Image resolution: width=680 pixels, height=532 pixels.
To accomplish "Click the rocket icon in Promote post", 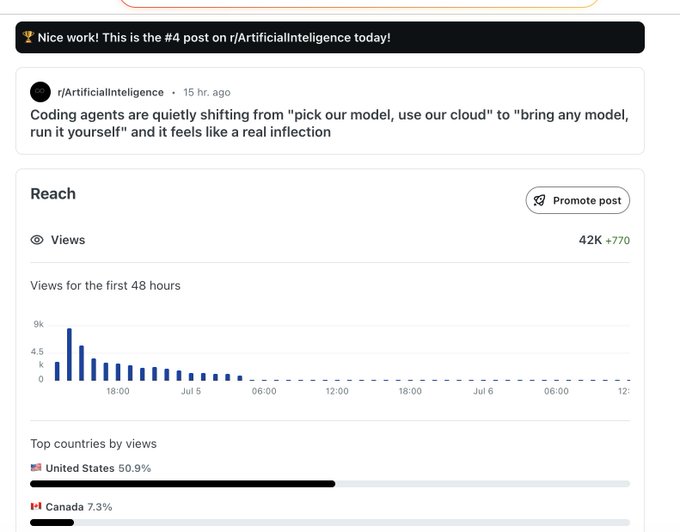I will 539,200.
